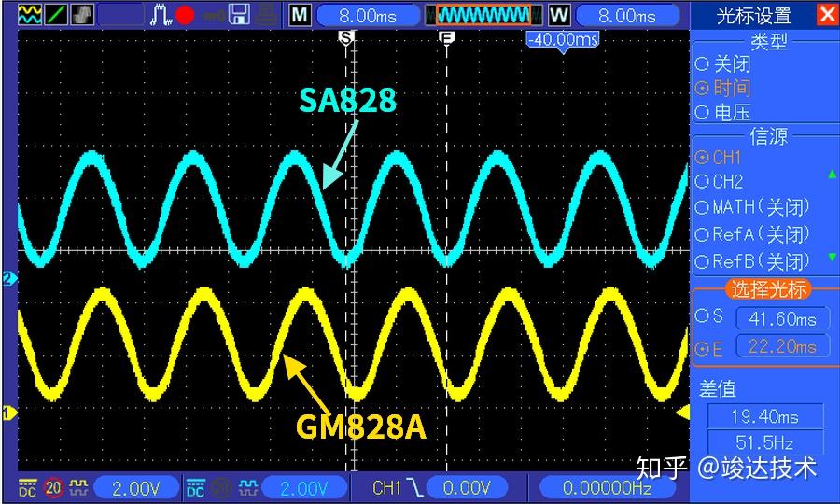Click the window timebase 8.00ms field
This screenshot has width=840, height=504.
(627, 16)
